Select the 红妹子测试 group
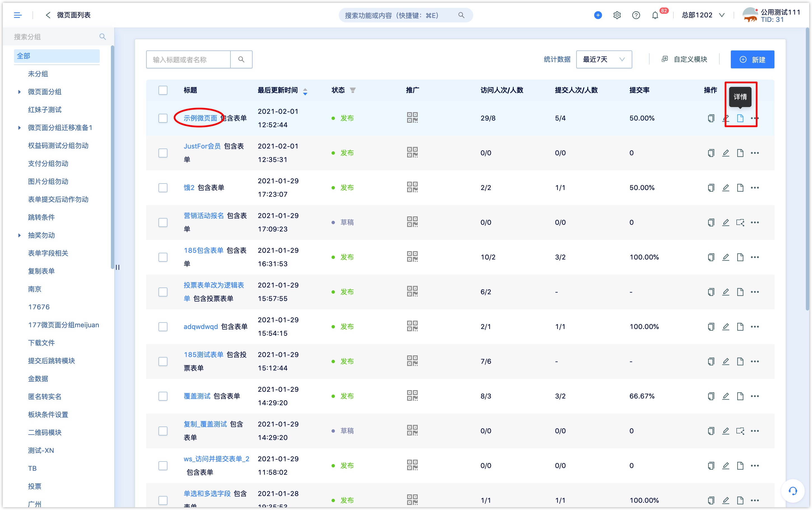 pos(45,110)
